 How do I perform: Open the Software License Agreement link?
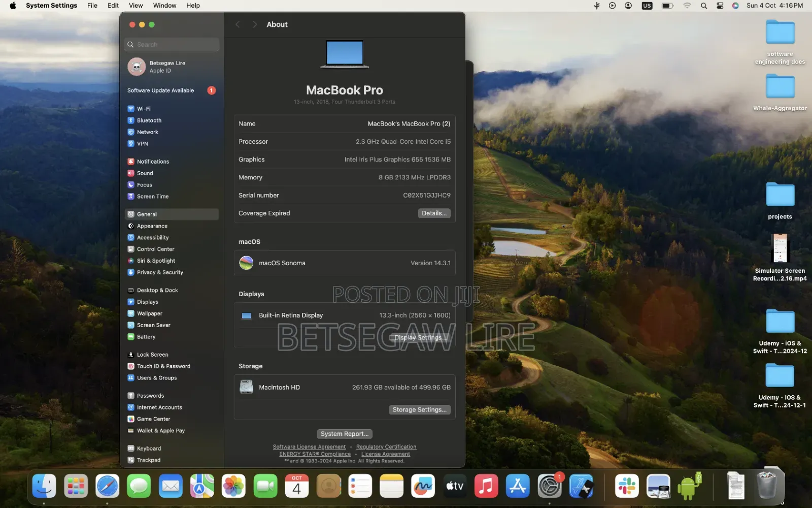[309, 447]
